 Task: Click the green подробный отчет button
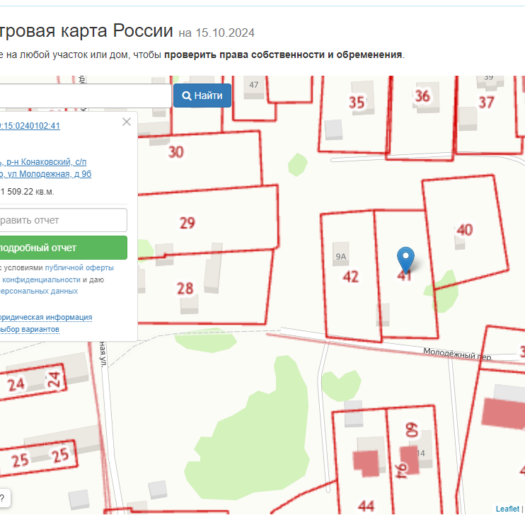63,247
